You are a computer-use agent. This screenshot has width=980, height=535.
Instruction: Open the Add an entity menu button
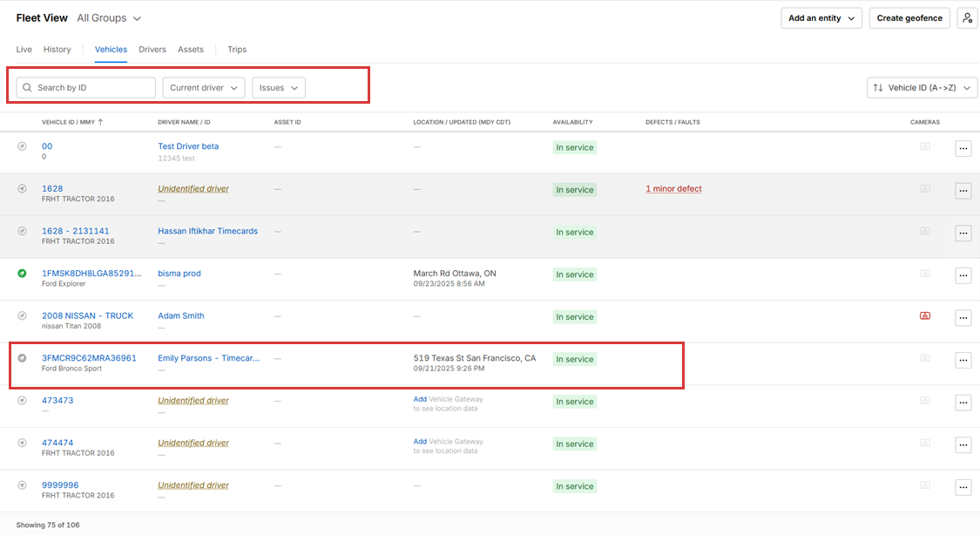(x=821, y=18)
